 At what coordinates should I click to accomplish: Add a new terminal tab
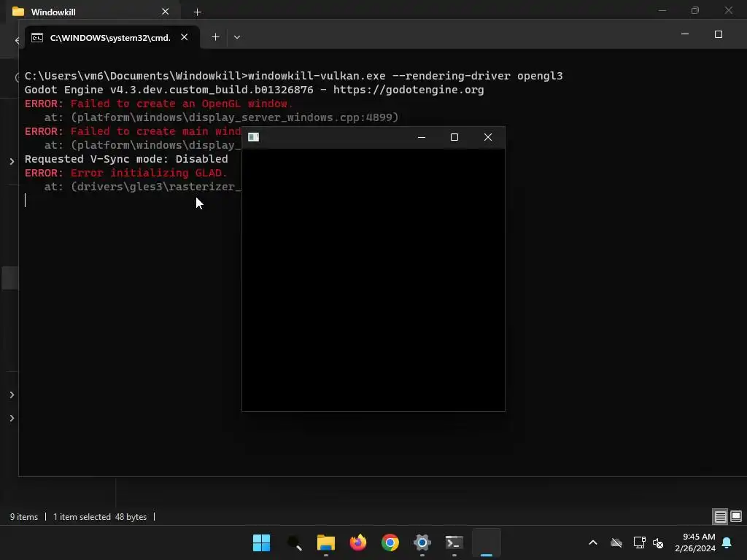215,37
